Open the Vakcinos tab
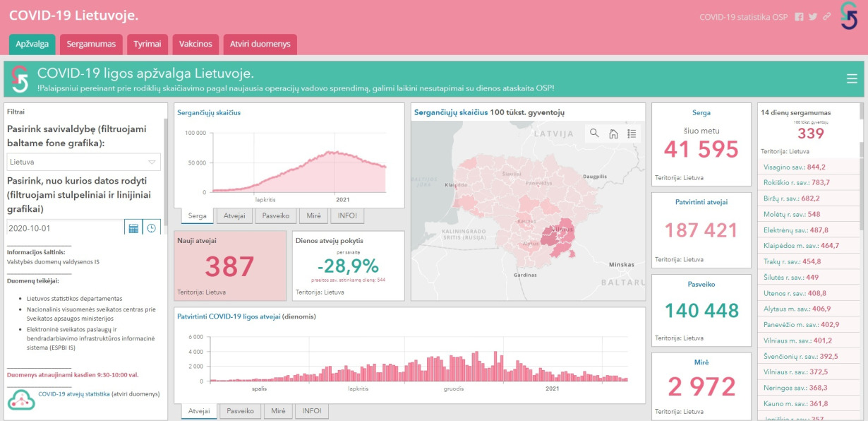The height and width of the screenshot is (421, 868). click(195, 45)
